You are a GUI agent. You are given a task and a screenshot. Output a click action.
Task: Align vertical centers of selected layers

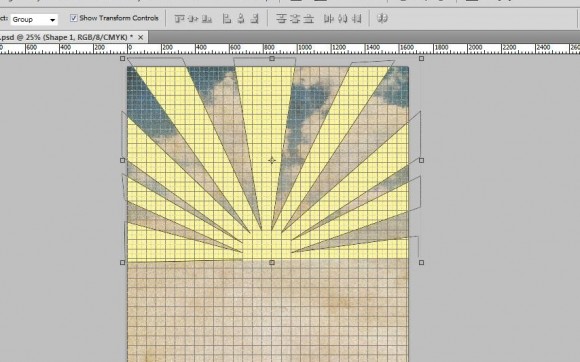[x=193, y=18]
